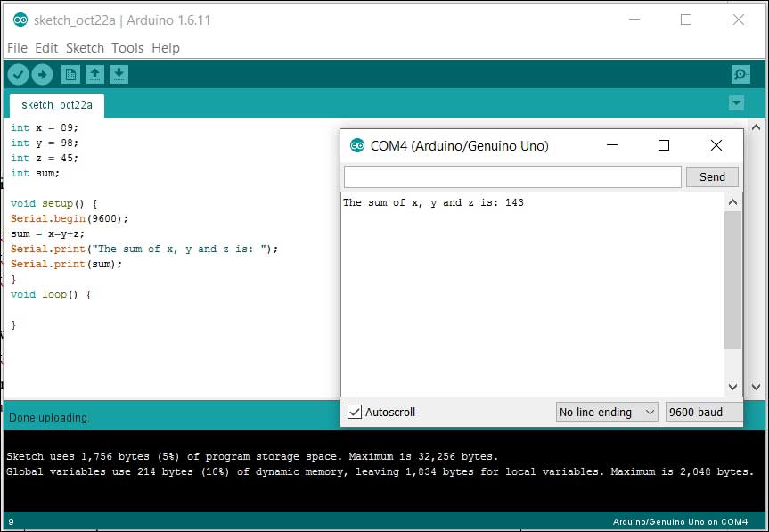
Task: Expand the tab options dropdown arrow
Action: [x=736, y=103]
